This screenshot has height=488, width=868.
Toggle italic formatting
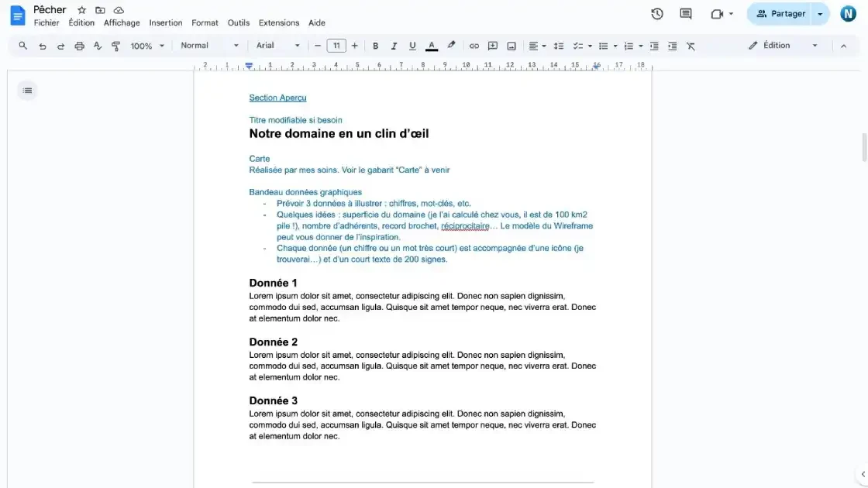394,46
